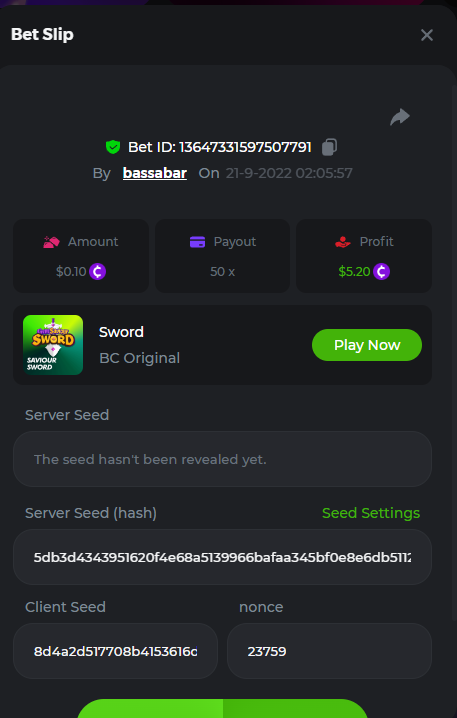The image size is (457, 718).
Task: Copy the Bet ID with the copy icon
Action: coord(329,147)
